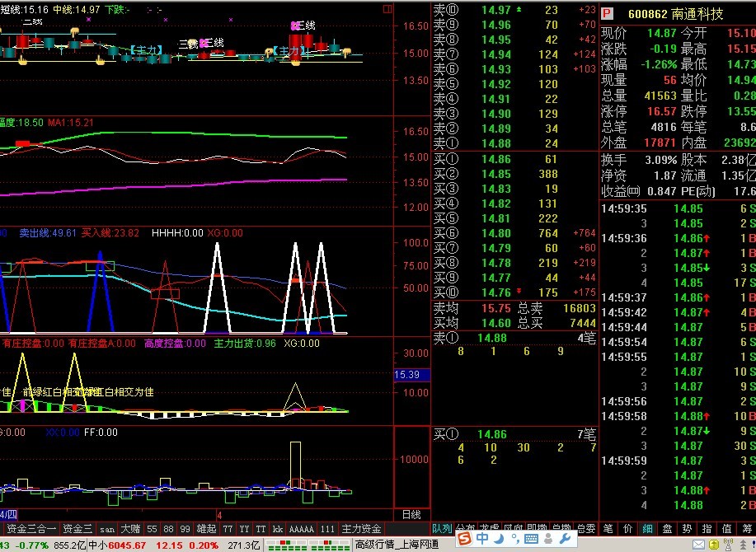This screenshot has width=756, height=552.
Task: Select the 价 tab
Action: point(627,529)
